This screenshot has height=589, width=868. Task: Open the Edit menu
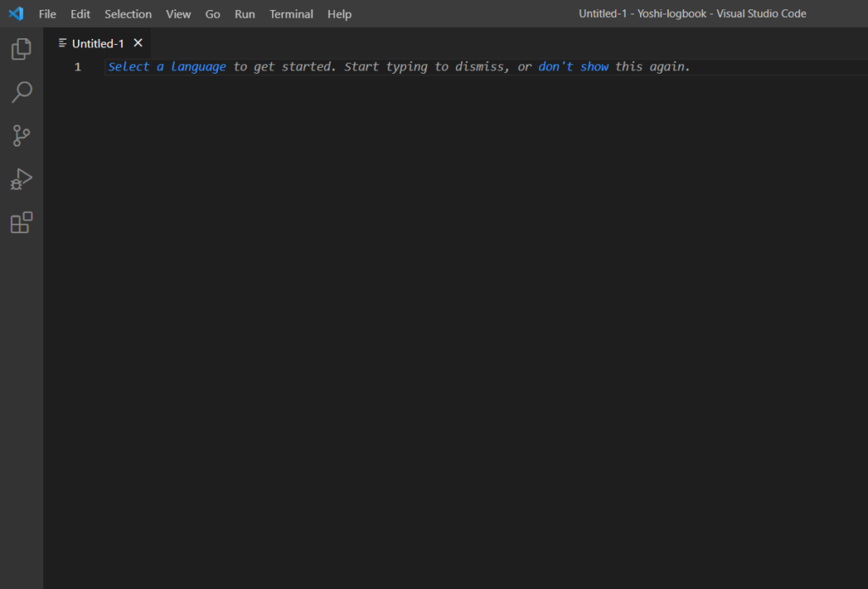pos(81,14)
